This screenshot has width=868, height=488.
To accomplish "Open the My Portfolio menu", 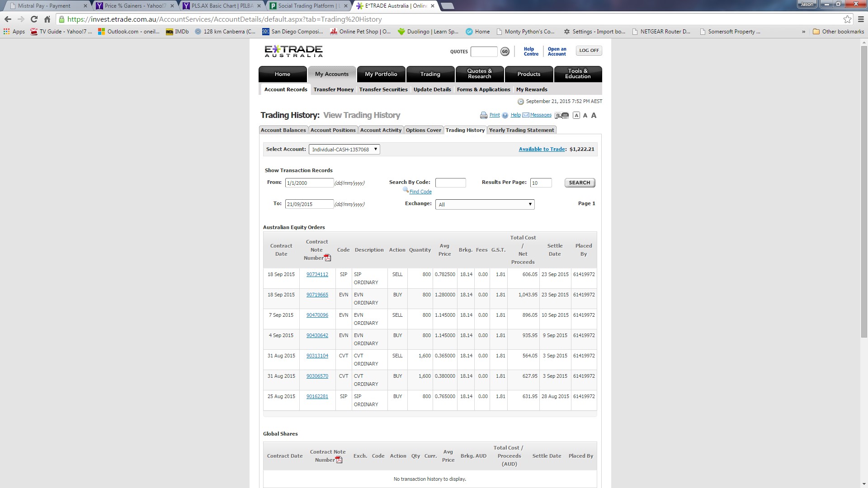I will pos(381,74).
